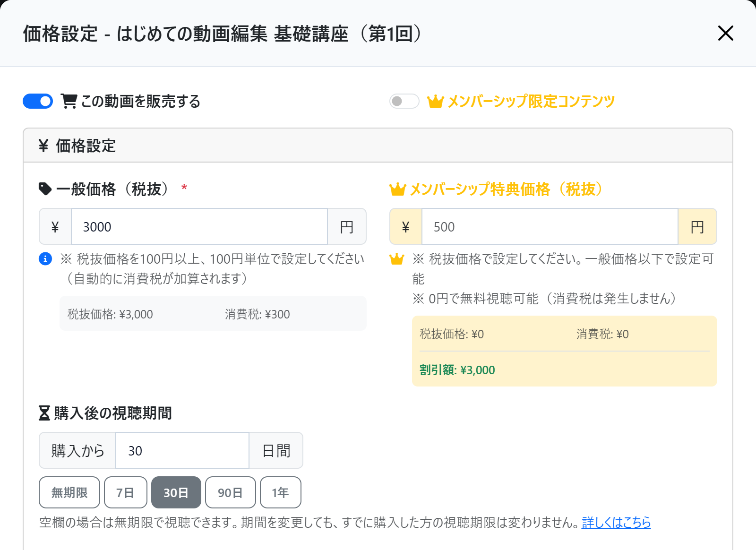756x550 pixels.
Task: Click the 0円で無料視聴可能 note text
Action: click(545, 299)
